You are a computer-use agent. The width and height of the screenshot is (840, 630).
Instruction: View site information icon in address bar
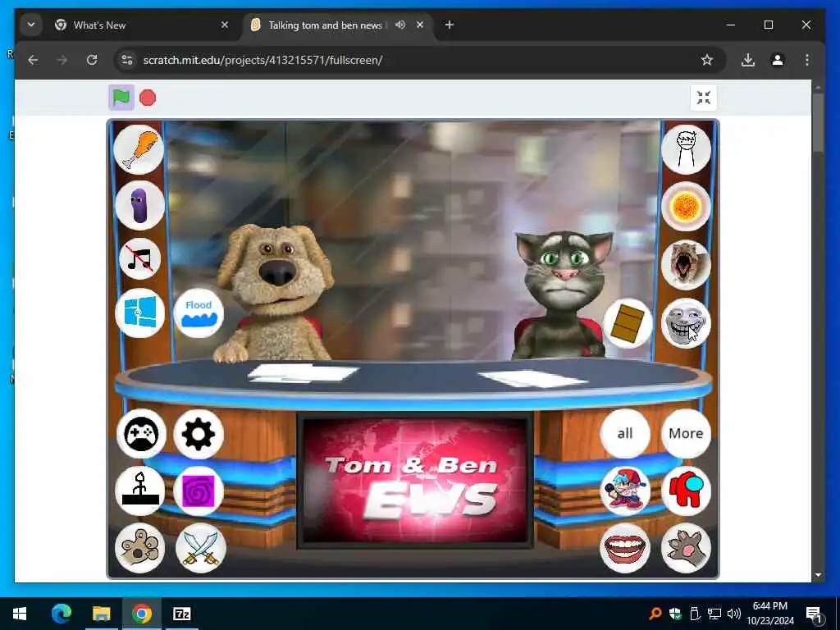point(127,60)
